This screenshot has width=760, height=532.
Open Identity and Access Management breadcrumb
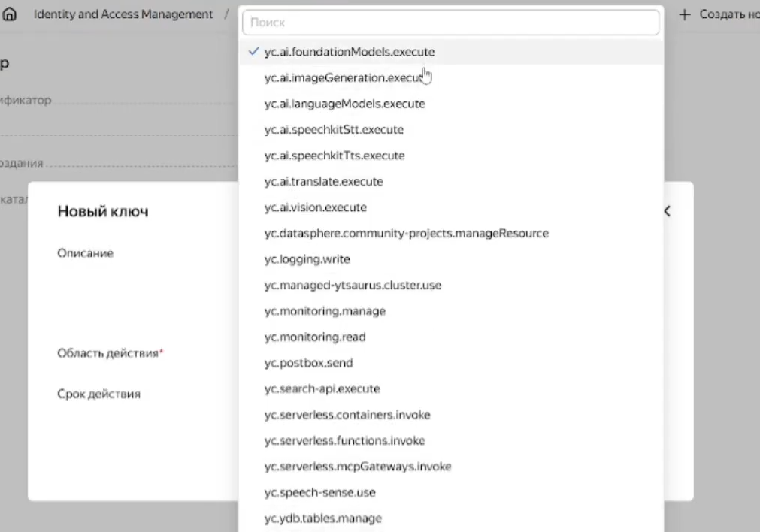(123, 15)
